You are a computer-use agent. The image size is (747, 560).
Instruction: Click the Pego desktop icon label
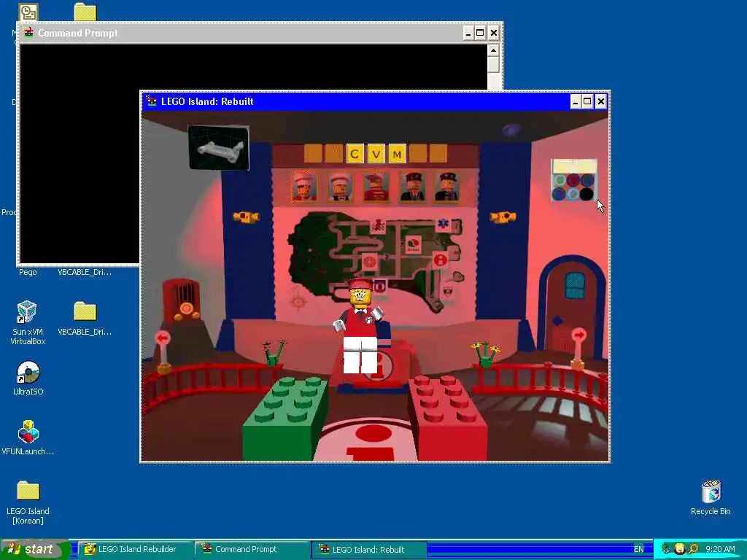click(x=28, y=273)
